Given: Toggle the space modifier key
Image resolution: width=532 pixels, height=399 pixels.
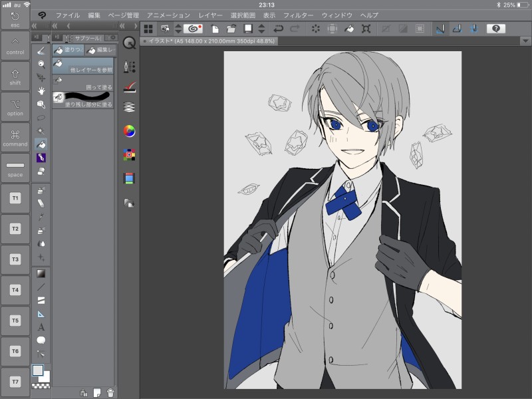Looking at the screenshot, I should 15,168.
